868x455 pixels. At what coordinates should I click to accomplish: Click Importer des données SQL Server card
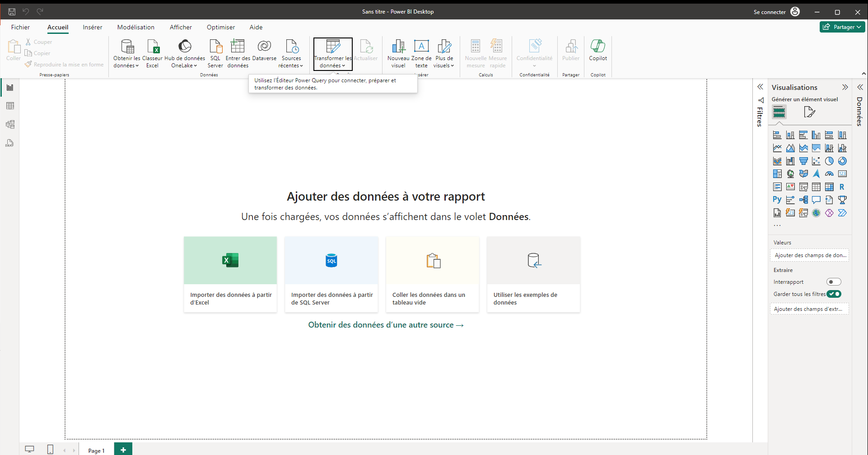tap(331, 274)
